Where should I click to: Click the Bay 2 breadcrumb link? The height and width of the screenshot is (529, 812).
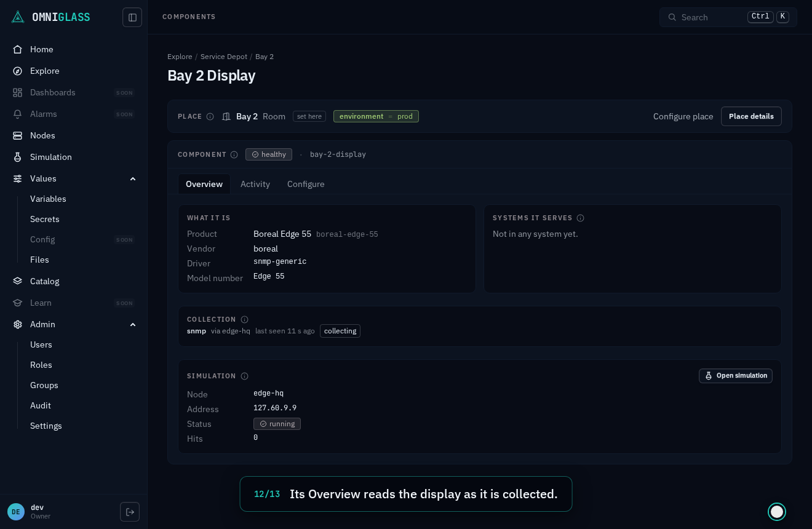click(x=265, y=57)
